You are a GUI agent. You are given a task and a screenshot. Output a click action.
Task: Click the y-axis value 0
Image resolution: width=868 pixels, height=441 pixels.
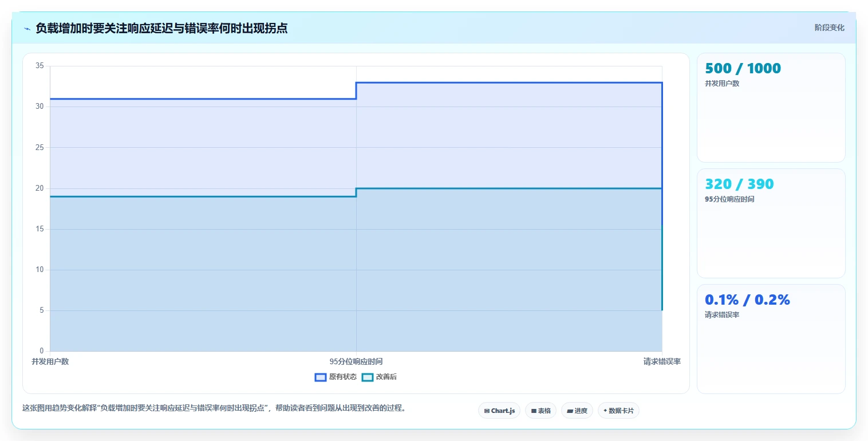click(42, 351)
